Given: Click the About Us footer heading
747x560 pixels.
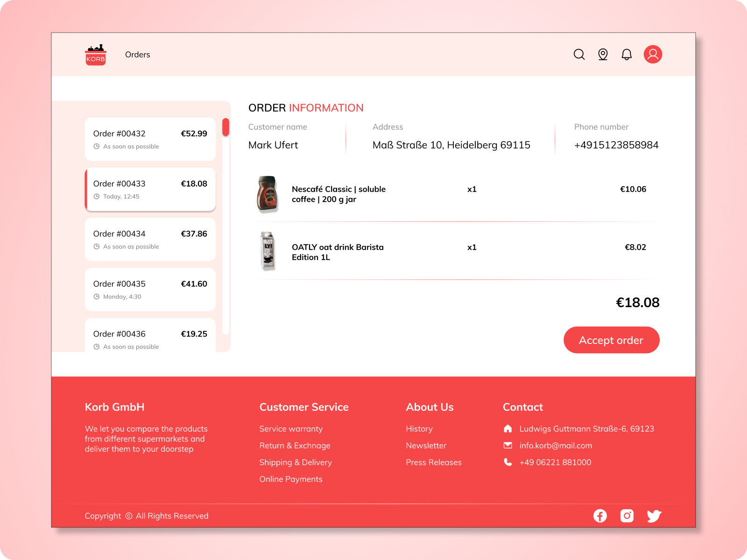Looking at the screenshot, I should [x=430, y=407].
